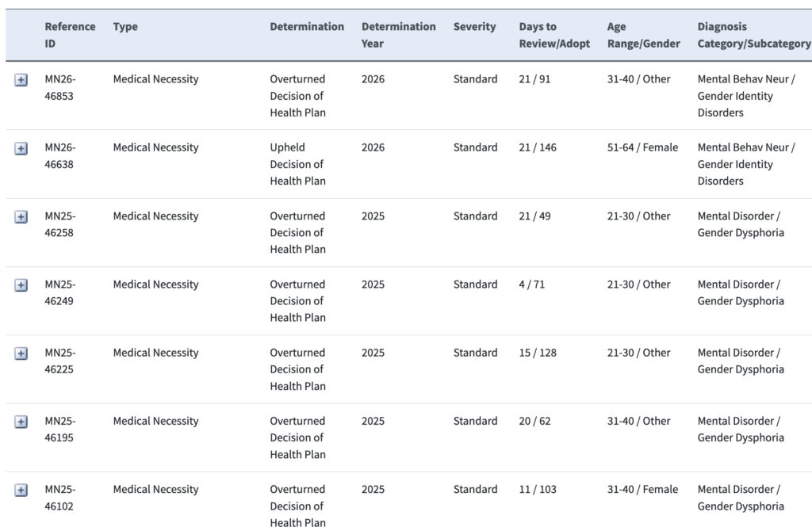Viewport: 812px width, 527px height.
Task: Click Upheld Decision of Health Plan cell
Action: (298, 164)
